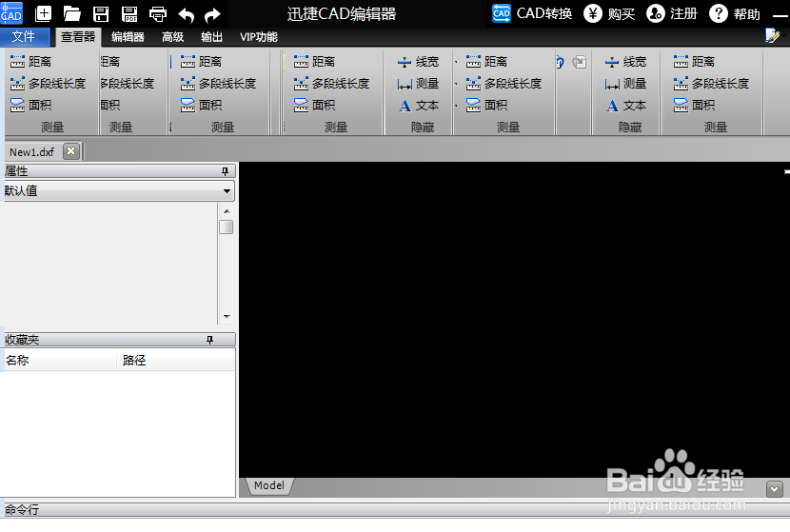The width and height of the screenshot is (790, 532).
Task: Select 面积 tool in the leftmost 测量 group
Action: (30, 105)
